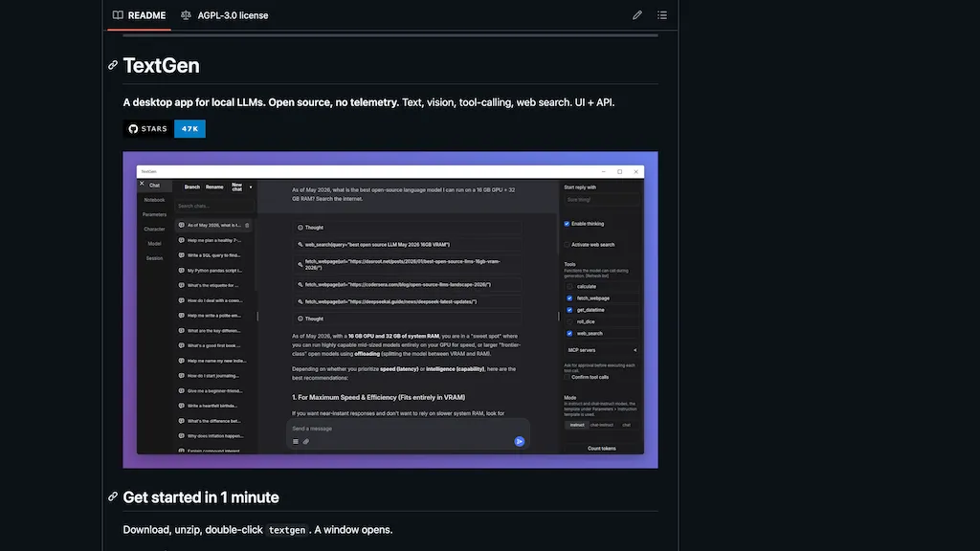In TextGen screenshot, expand the second Thought block
The width and height of the screenshot is (980, 551).
[408, 319]
